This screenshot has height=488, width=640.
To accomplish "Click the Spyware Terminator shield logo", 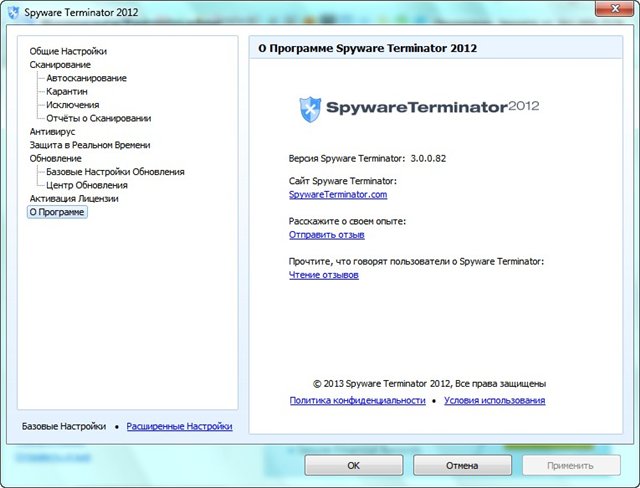I will [x=310, y=109].
